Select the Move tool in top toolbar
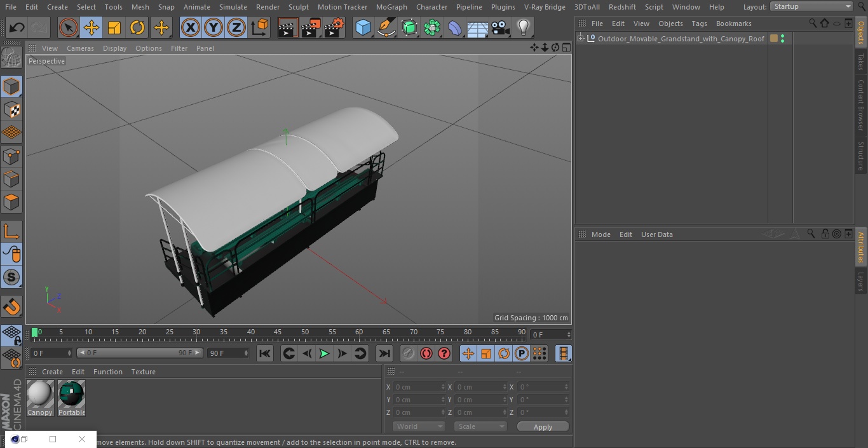Screen dimensions: 868x448 [92, 27]
